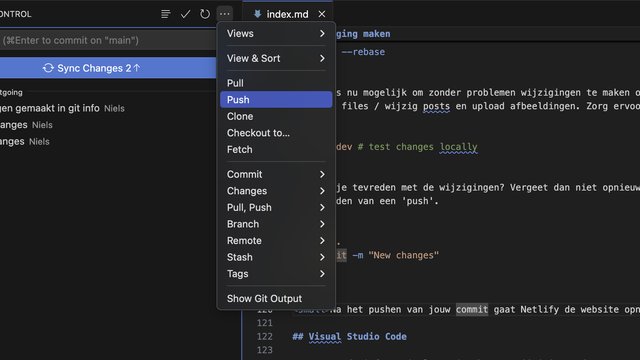
Task: Choose Clone from the menu
Action: tap(276, 116)
